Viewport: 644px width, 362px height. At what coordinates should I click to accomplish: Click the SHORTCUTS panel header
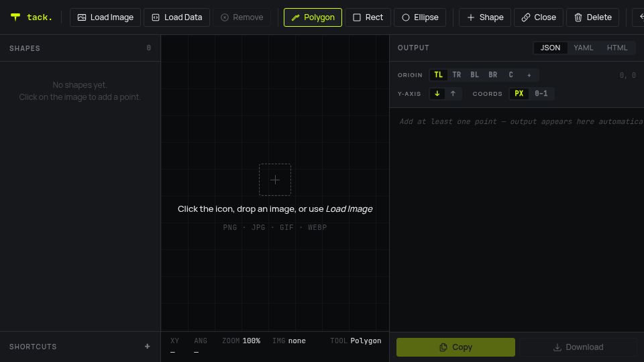coord(80,347)
